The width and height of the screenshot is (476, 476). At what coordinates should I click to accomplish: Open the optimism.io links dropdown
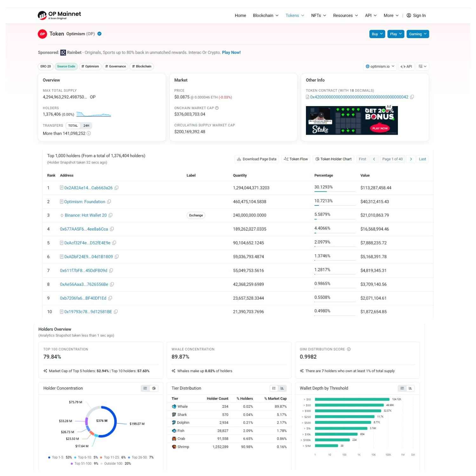tap(380, 66)
